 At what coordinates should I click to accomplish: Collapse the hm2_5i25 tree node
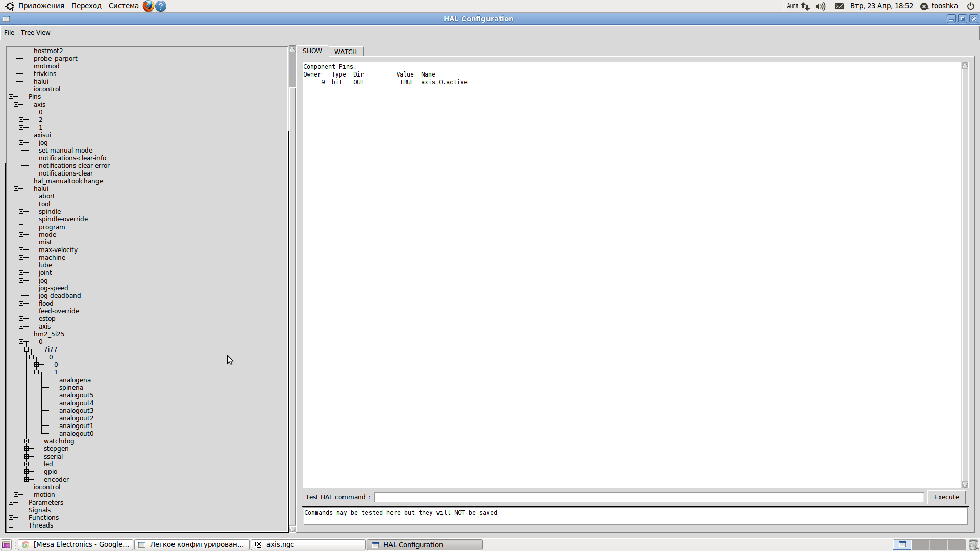coord(16,334)
